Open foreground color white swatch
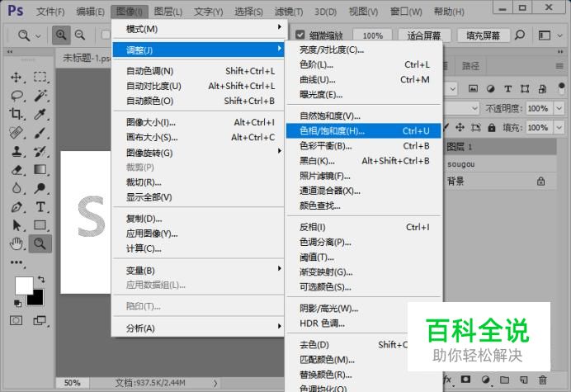The height and width of the screenshot is (392, 571). (22, 284)
